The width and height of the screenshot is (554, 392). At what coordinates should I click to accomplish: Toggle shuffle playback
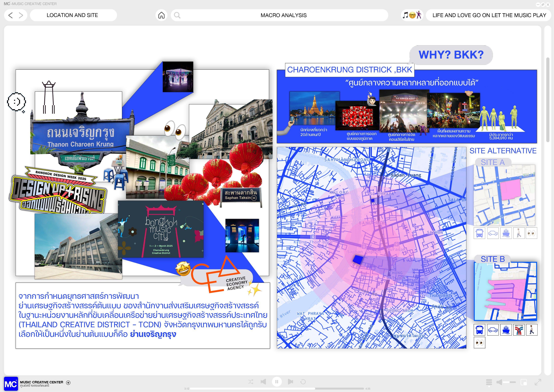pos(251,382)
